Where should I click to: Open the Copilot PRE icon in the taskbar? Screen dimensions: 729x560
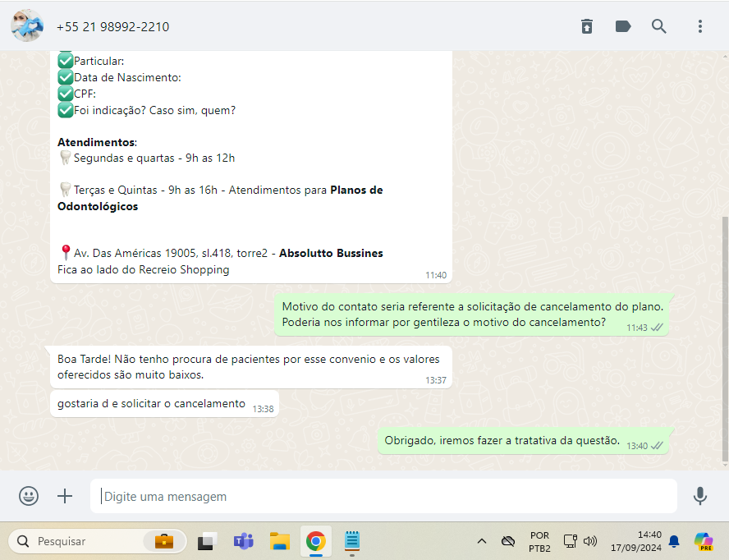[x=704, y=541]
